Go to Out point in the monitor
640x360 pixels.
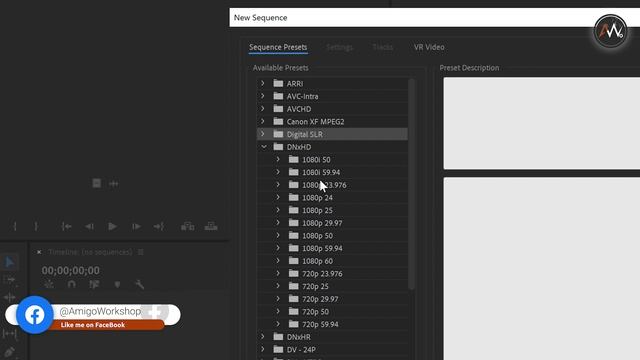coord(159,226)
